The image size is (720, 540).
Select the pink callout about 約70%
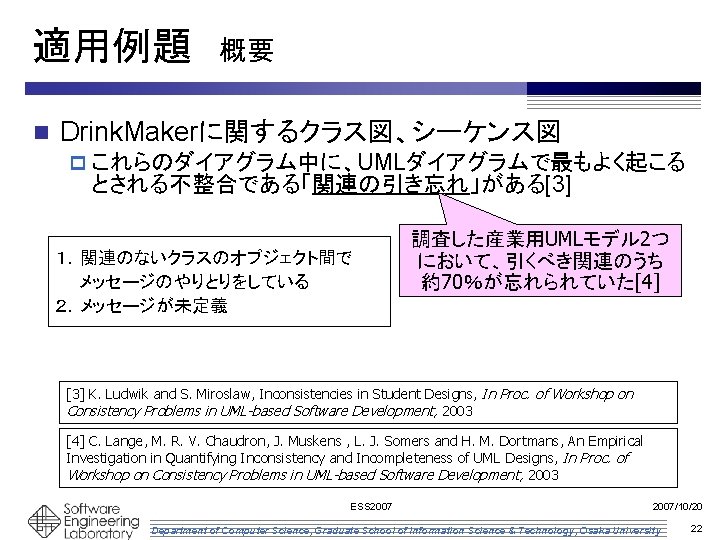[x=540, y=260]
